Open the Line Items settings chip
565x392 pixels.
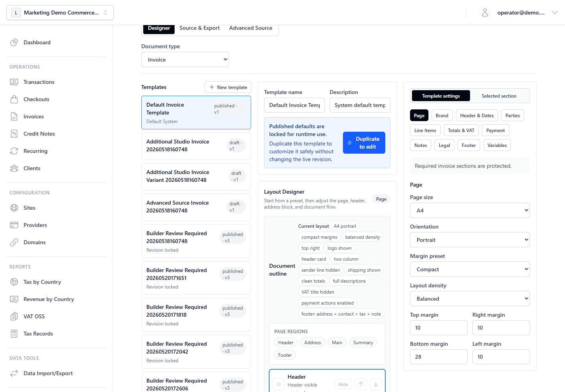point(425,131)
